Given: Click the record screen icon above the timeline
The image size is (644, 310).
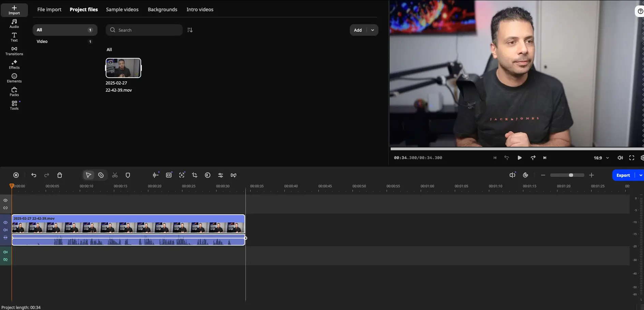Looking at the screenshot, I should tap(16, 175).
